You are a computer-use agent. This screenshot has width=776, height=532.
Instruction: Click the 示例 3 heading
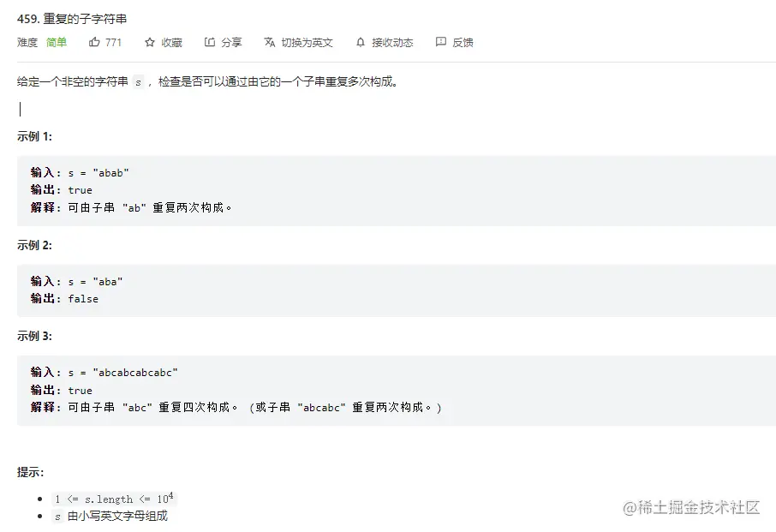click(34, 336)
